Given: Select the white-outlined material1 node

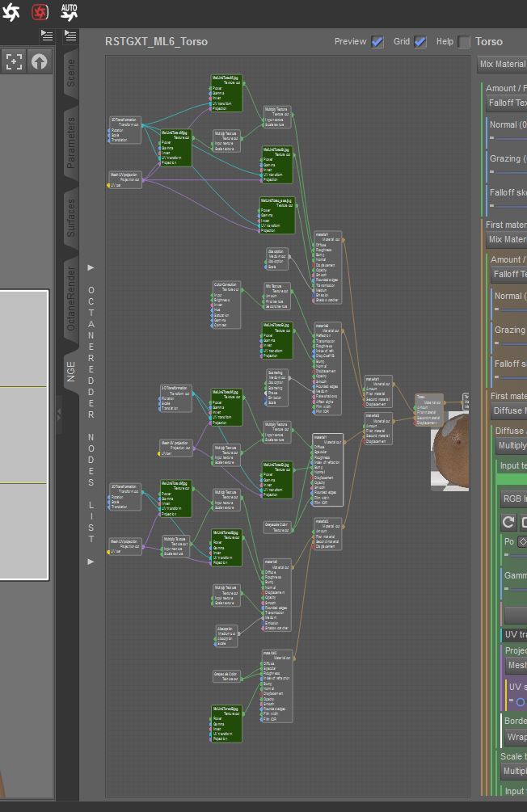Looking at the screenshot, I should pos(327,470).
